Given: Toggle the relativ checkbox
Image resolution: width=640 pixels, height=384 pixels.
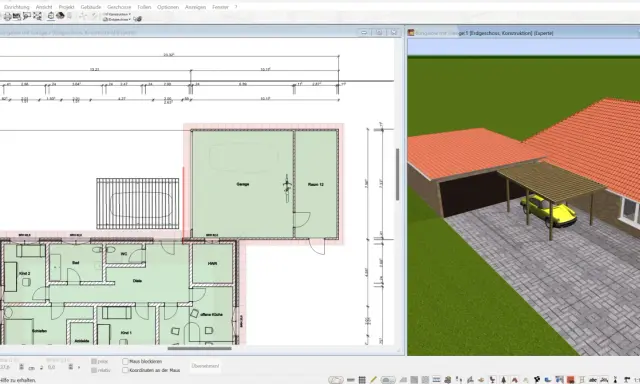Looking at the screenshot, I should click(94, 370).
